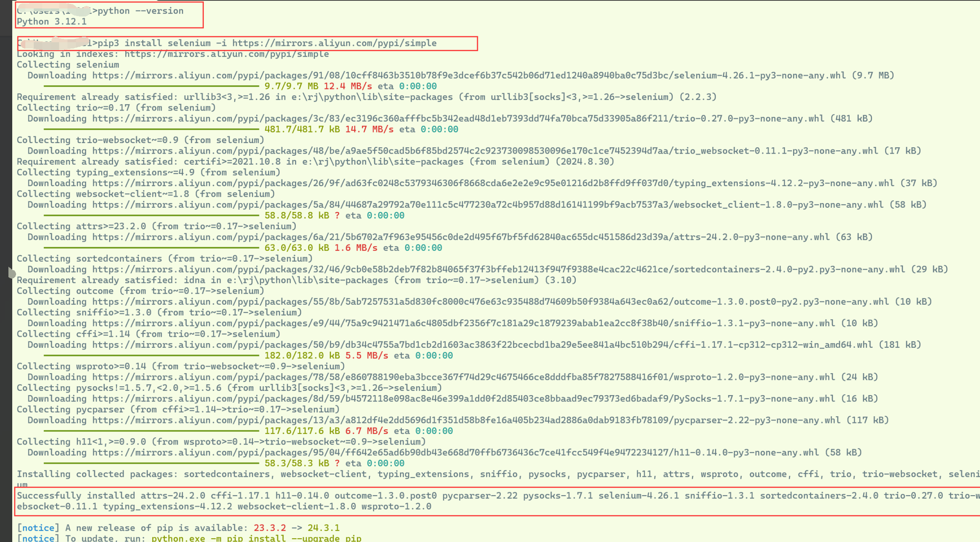The height and width of the screenshot is (542, 980).
Task: Click the urllib3 'Requirement already satisfied' line
Action: pos(367,97)
